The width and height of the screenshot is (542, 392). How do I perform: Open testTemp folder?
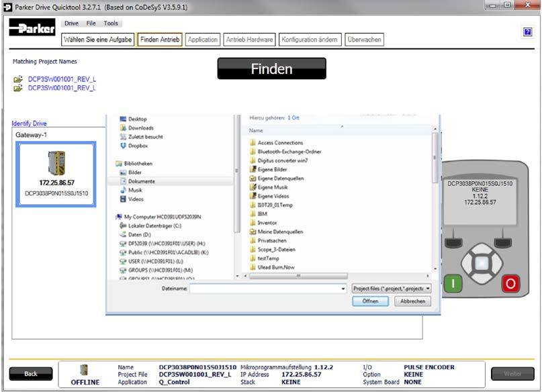[265, 258]
